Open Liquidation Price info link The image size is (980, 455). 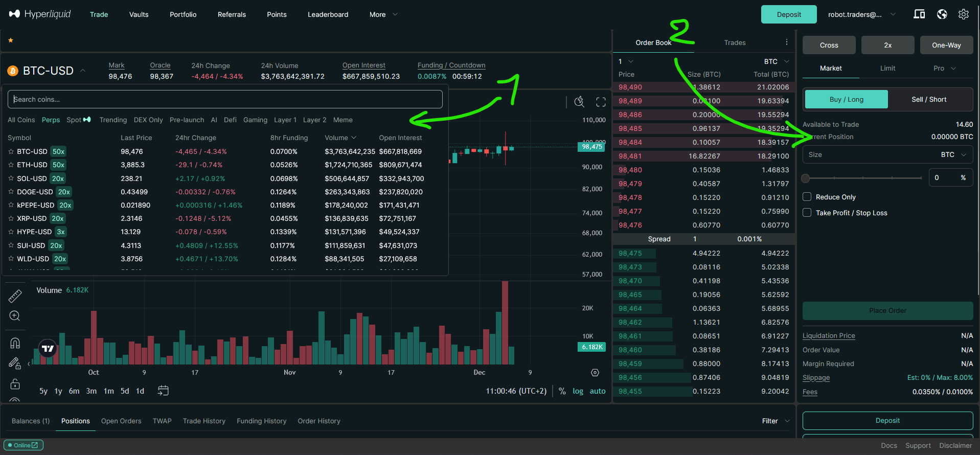[829, 335]
